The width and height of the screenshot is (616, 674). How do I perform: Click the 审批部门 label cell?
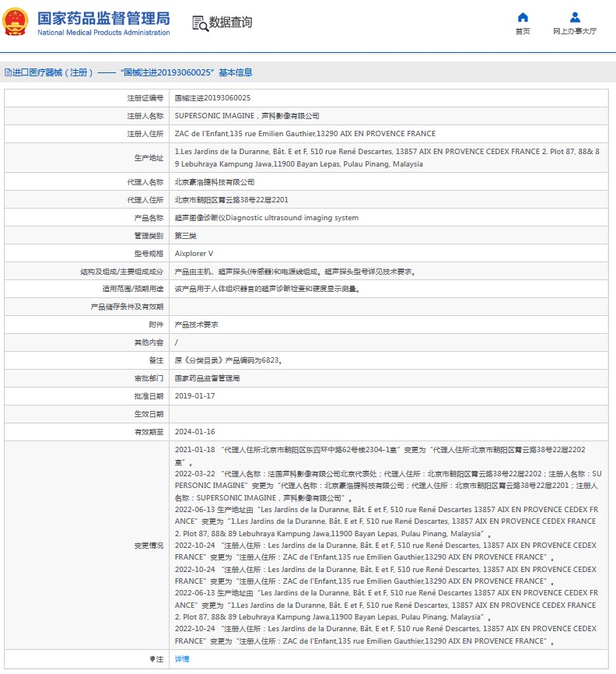(x=87, y=378)
